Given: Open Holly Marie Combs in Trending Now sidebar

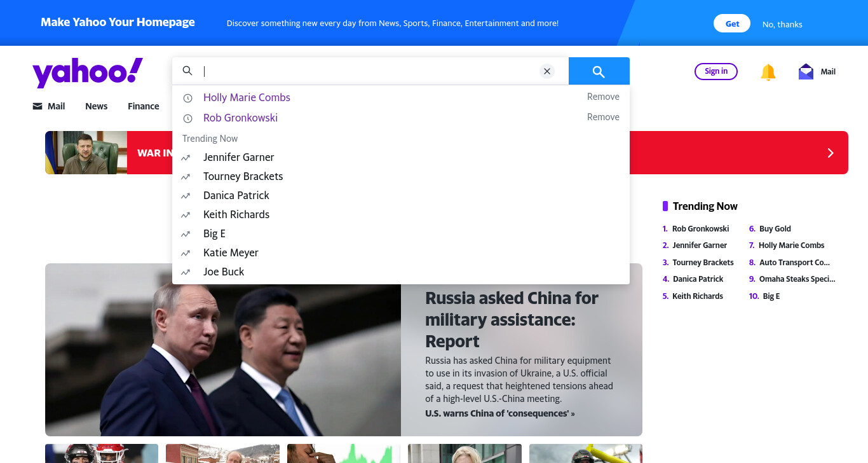Looking at the screenshot, I should [792, 245].
